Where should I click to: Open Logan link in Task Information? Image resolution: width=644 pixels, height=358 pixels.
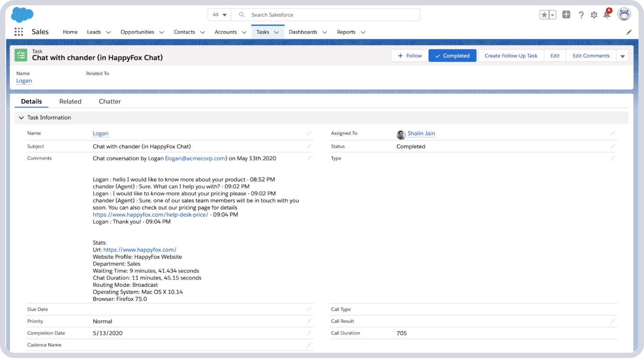pyautogui.click(x=101, y=133)
